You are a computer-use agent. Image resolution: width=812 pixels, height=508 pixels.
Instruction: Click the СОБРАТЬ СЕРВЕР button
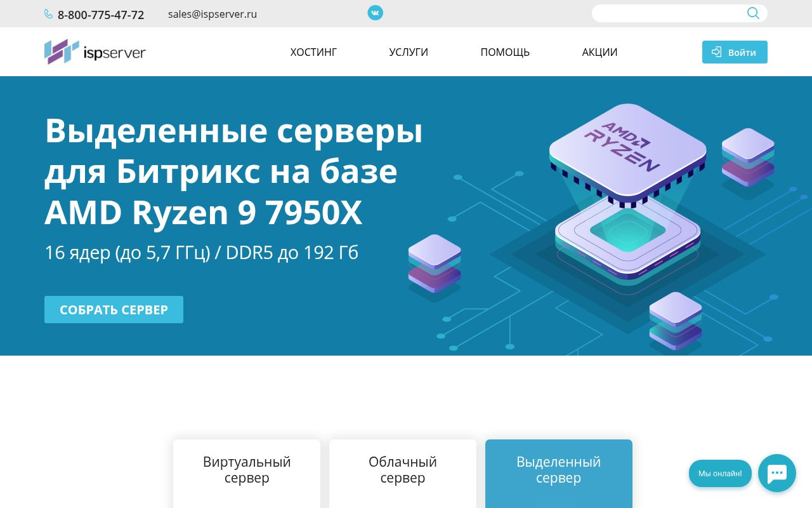tap(114, 309)
